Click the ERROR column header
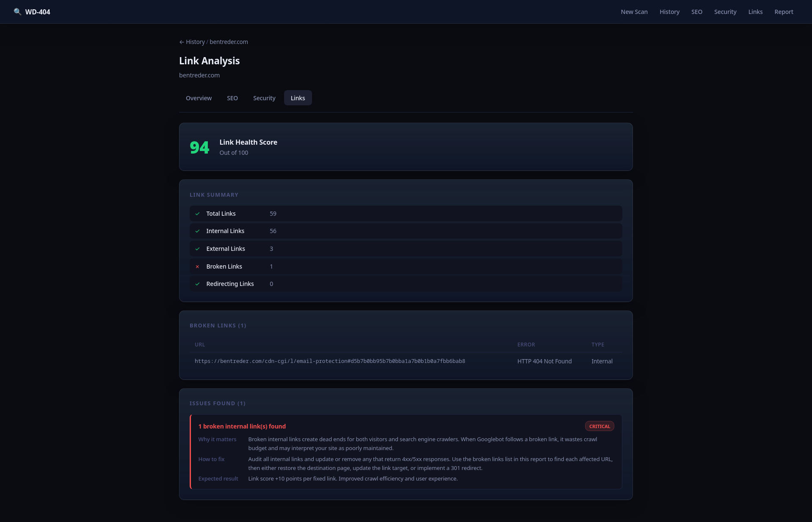The height and width of the screenshot is (522, 812). [x=526, y=345]
